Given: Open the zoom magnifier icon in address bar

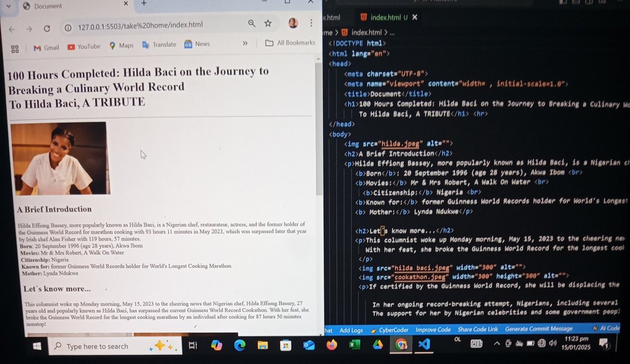Looking at the screenshot, I should [251, 23].
